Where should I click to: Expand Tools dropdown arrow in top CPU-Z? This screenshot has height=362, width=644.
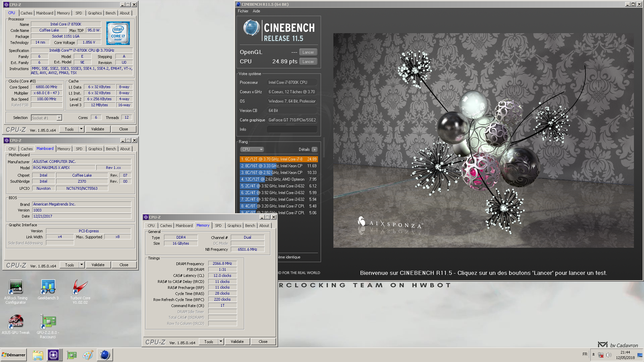pos(81,129)
